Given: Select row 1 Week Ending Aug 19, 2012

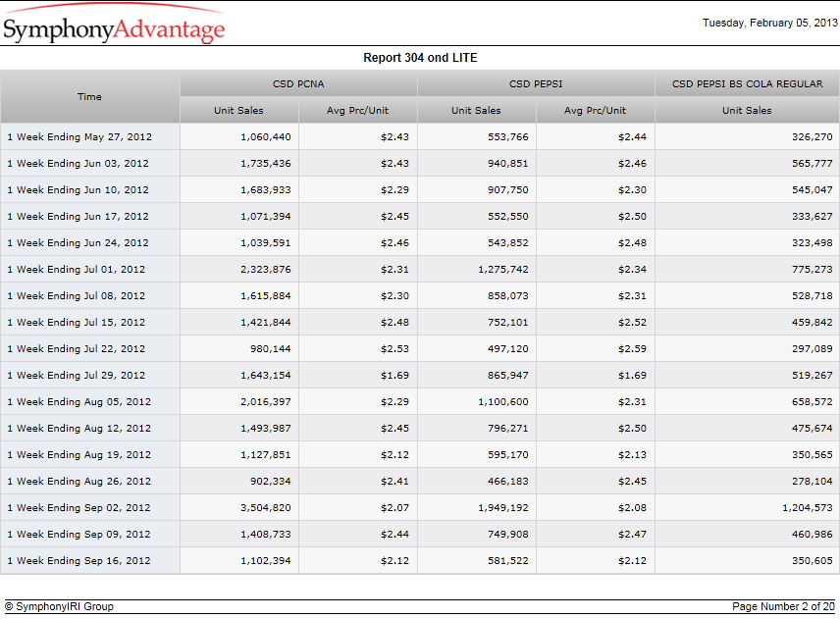Looking at the screenshot, I should (420, 454).
